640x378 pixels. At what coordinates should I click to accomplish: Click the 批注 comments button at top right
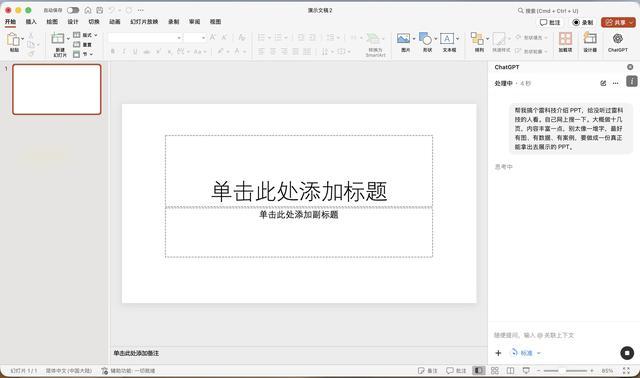(550, 22)
